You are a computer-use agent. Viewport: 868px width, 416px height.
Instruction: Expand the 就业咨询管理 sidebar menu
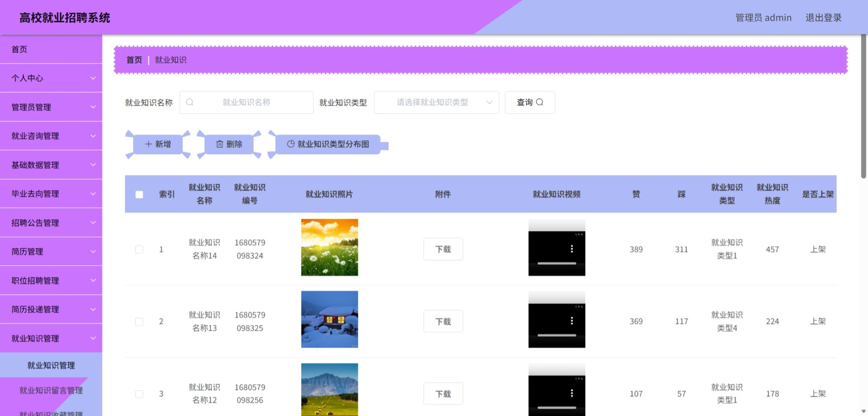pos(51,136)
